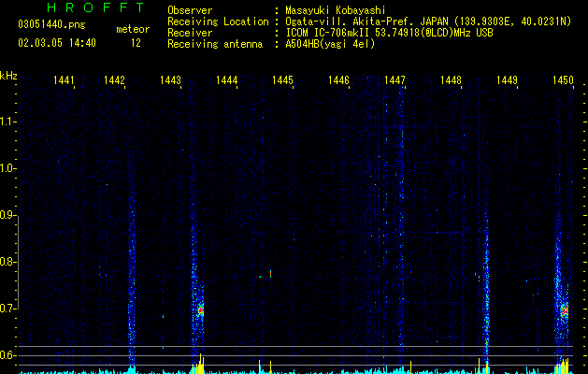Click the 1442 time axis marker

click(x=114, y=80)
